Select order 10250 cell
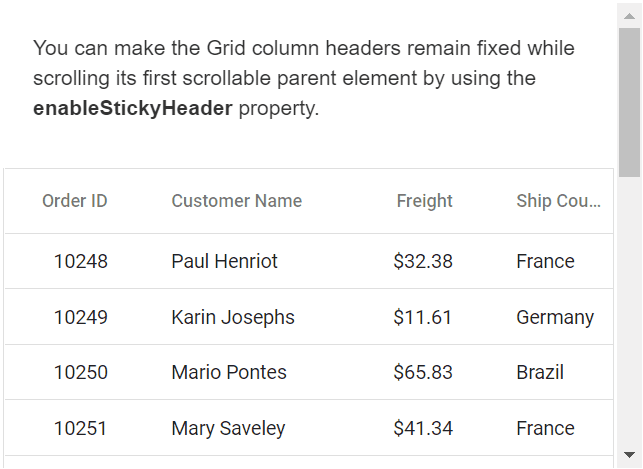This screenshot has width=643, height=469. (80, 372)
